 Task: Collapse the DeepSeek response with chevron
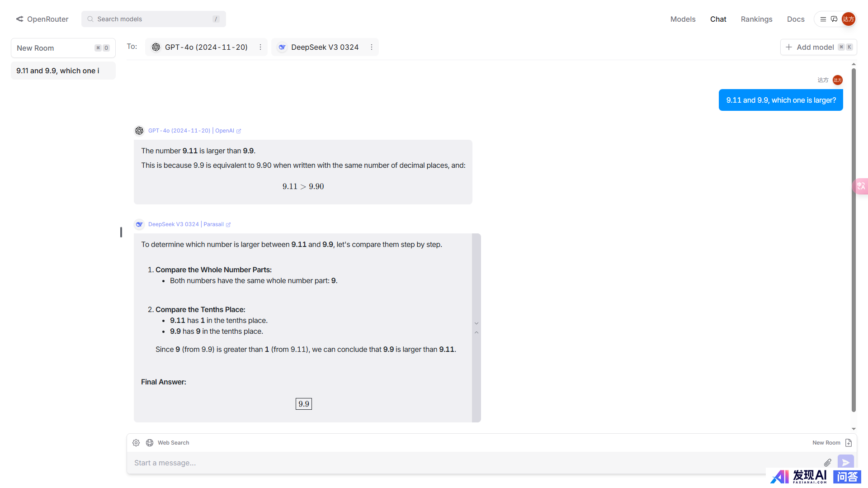[x=476, y=332]
